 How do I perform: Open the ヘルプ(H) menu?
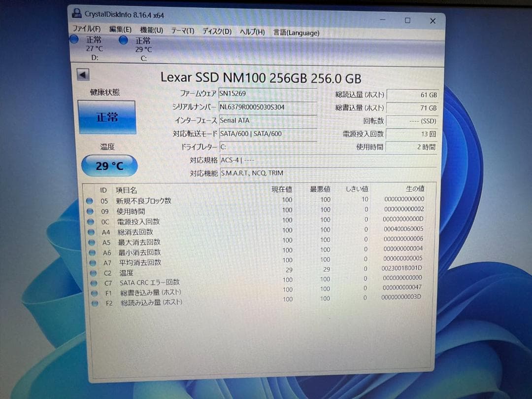pos(252,31)
